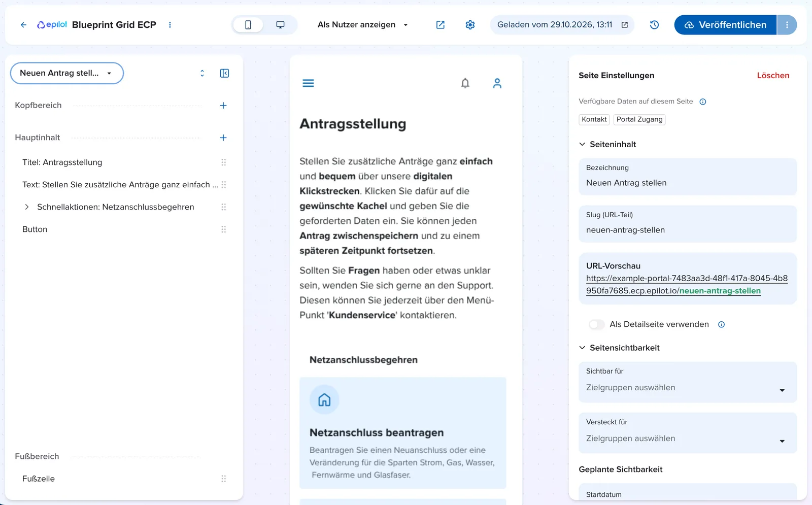Edit the Bezeichnung field
This screenshot has height=505, width=812.
click(x=688, y=177)
